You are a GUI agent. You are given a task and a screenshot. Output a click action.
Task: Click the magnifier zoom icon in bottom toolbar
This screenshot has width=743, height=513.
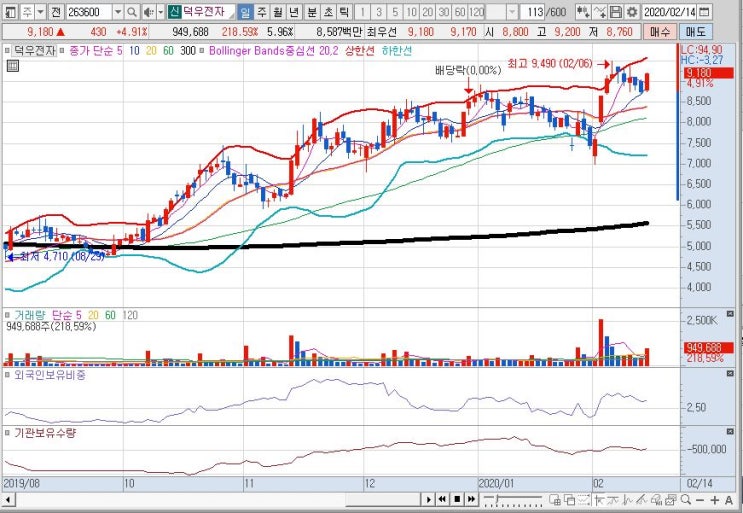(686, 499)
